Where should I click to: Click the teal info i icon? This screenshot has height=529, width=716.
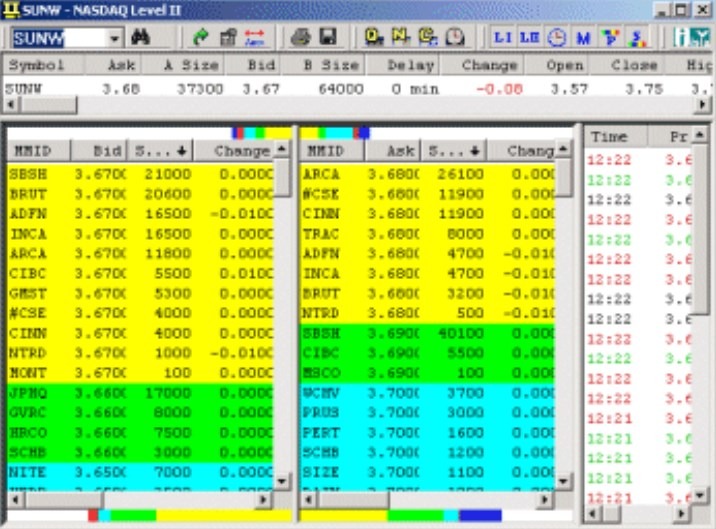coord(680,37)
